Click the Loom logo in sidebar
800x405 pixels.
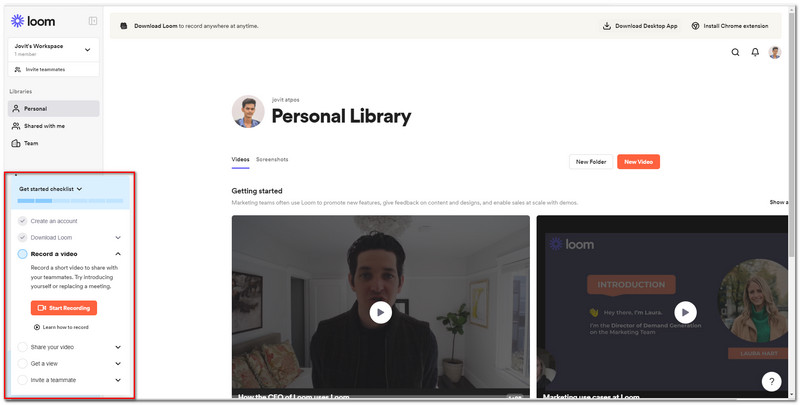(x=31, y=20)
